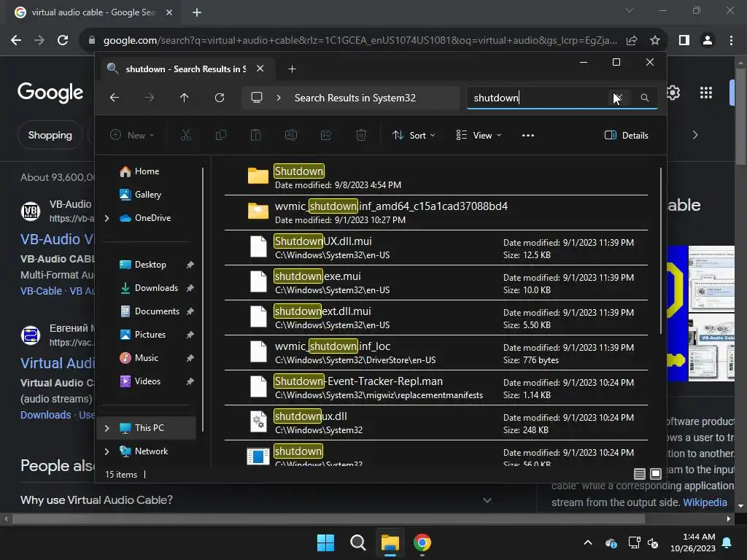Click the Cut scissors icon in toolbar
747x560 pixels.
pyautogui.click(x=186, y=135)
